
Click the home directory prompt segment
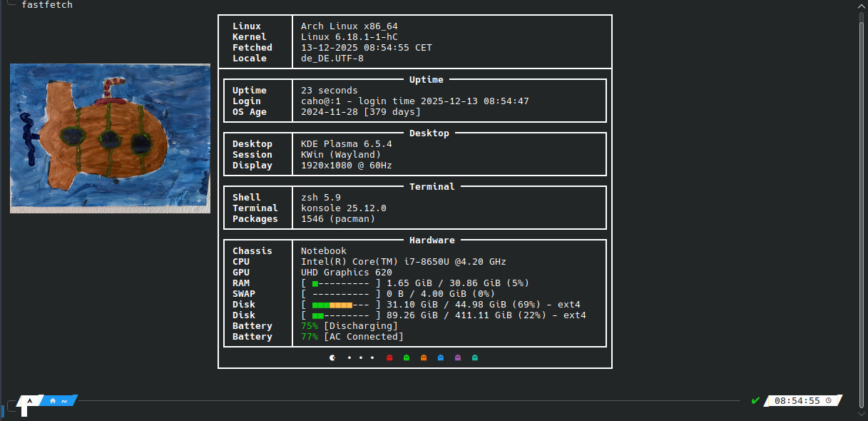tap(58, 401)
